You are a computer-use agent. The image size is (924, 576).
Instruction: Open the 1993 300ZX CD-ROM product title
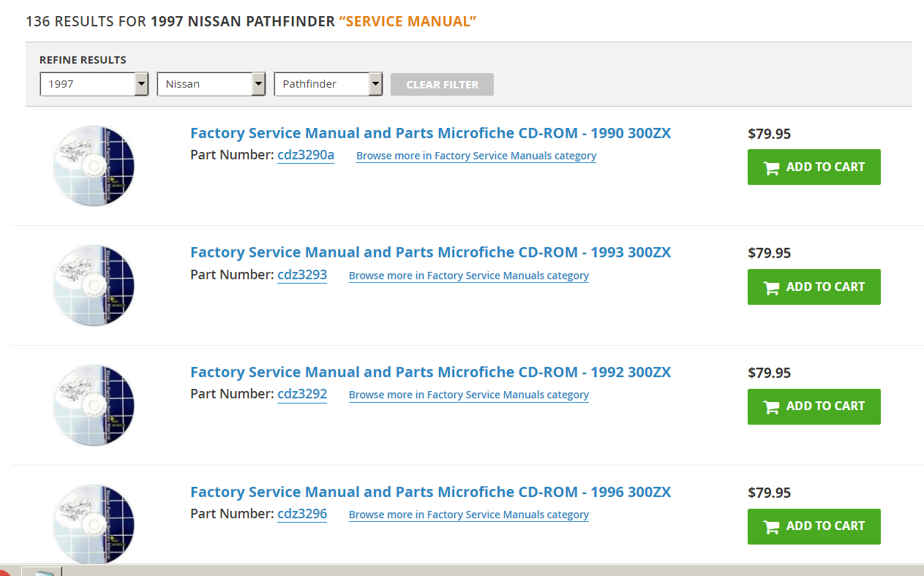coord(430,252)
